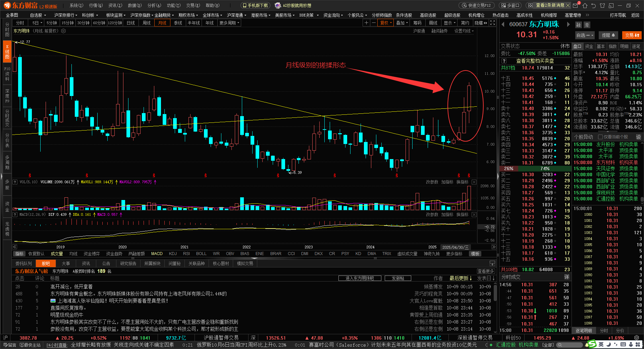Toggle the 融 margin trading badge

pos(578,25)
